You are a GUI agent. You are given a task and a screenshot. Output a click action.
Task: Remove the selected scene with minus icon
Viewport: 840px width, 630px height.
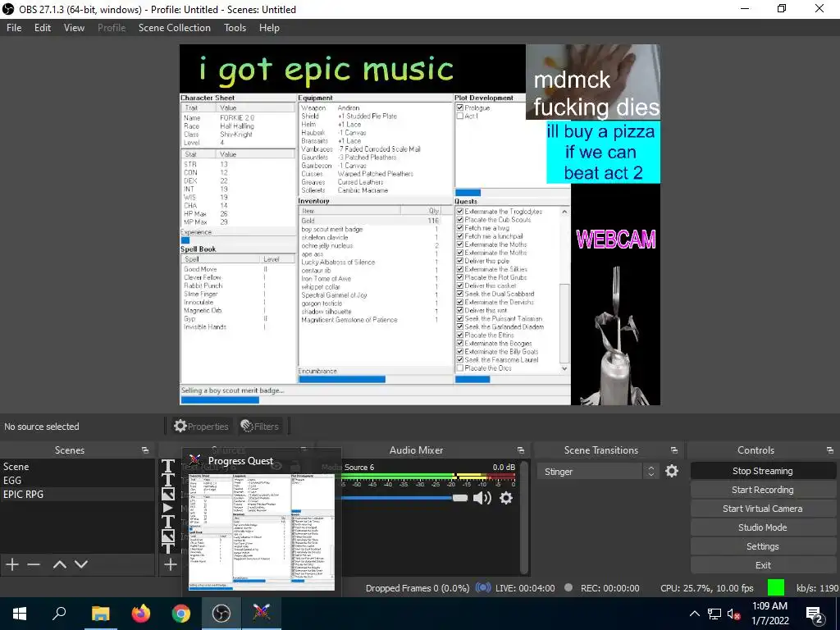pyautogui.click(x=34, y=564)
